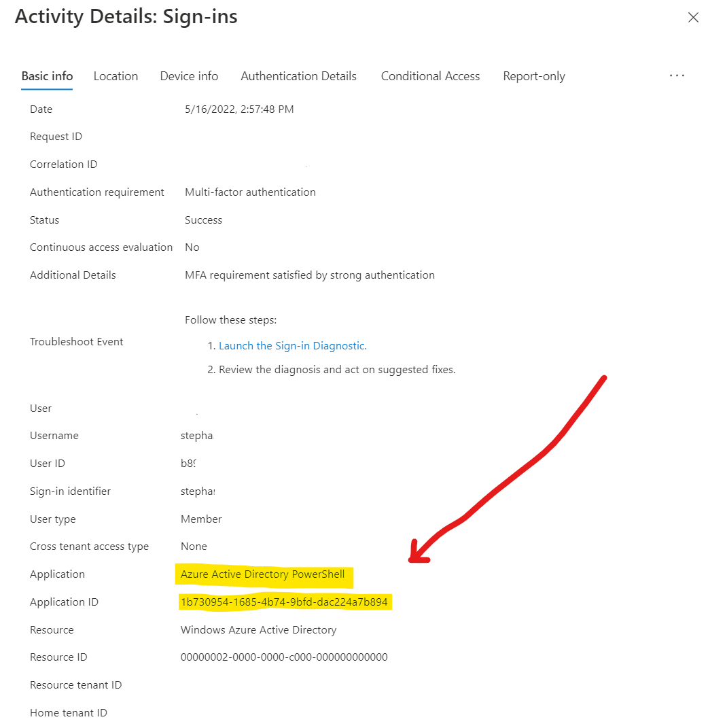Screen dimensions: 708x728
Task: Close the Activity Details panel
Action: [x=693, y=17]
